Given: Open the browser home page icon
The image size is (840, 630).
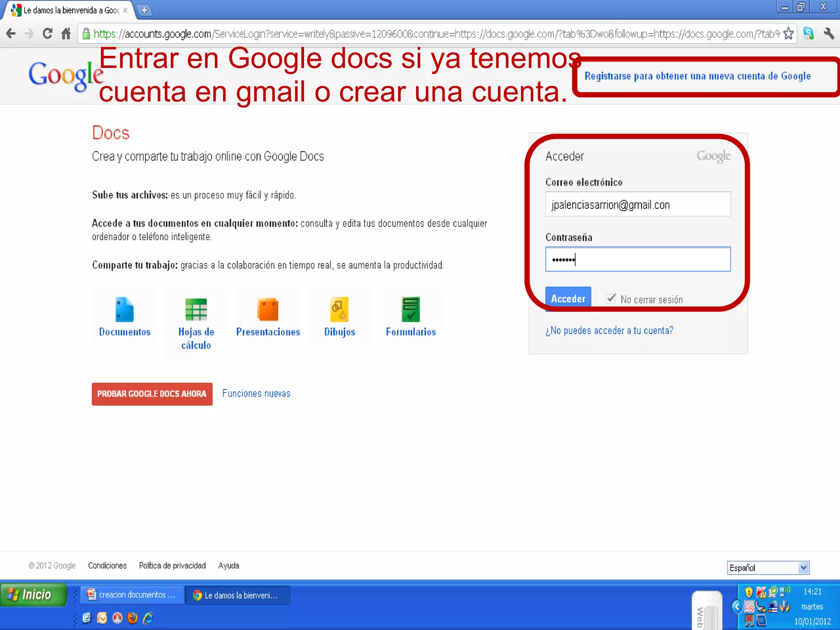Looking at the screenshot, I should coord(66,33).
